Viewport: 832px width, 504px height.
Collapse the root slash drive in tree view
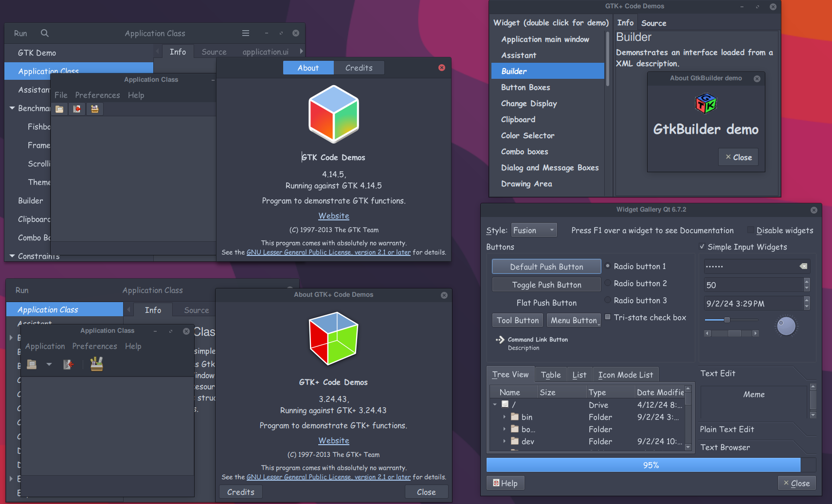[x=495, y=405]
